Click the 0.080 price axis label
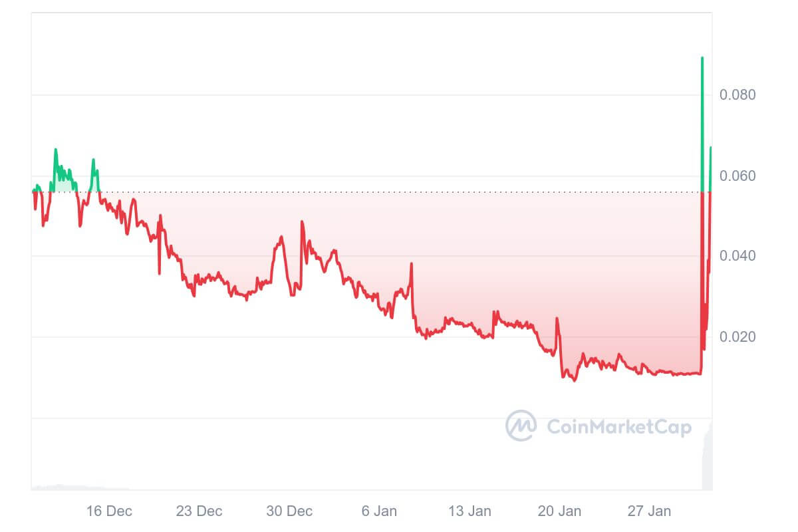The height and width of the screenshot is (532, 798). point(737,95)
